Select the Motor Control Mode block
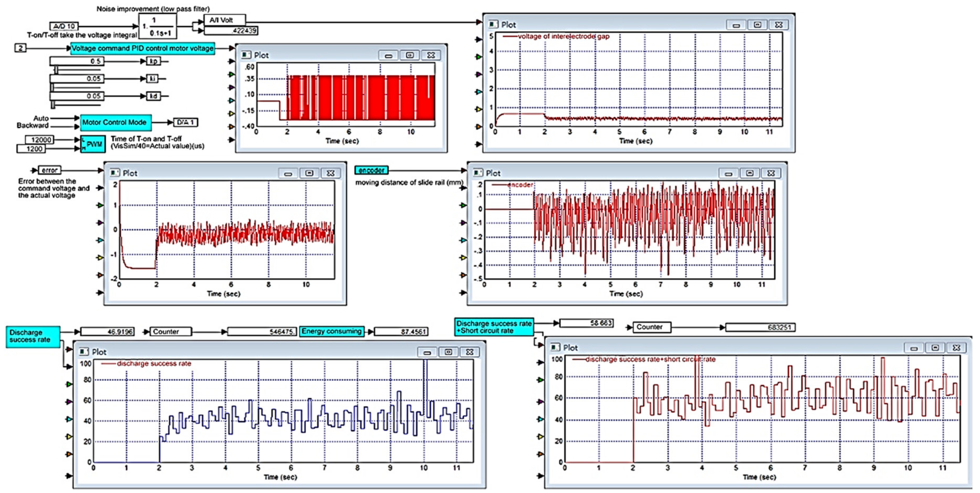This screenshot has width=980, height=493. [x=116, y=122]
